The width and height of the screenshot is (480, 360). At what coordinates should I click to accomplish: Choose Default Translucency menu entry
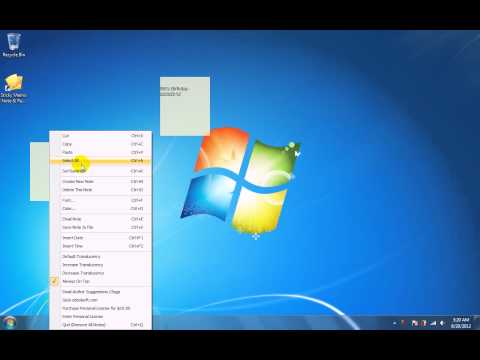[x=100, y=256]
